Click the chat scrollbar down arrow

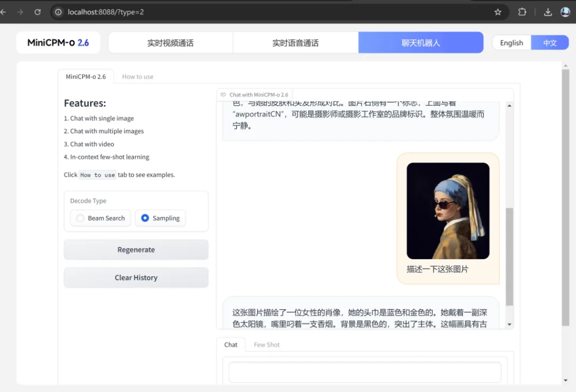coord(509,324)
